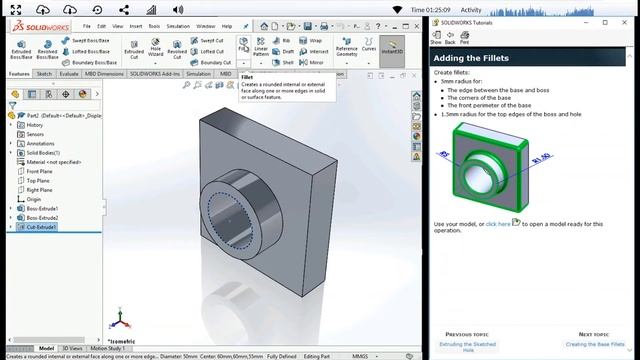Select the Revolved Boss/Base tool

(x=47, y=49)
